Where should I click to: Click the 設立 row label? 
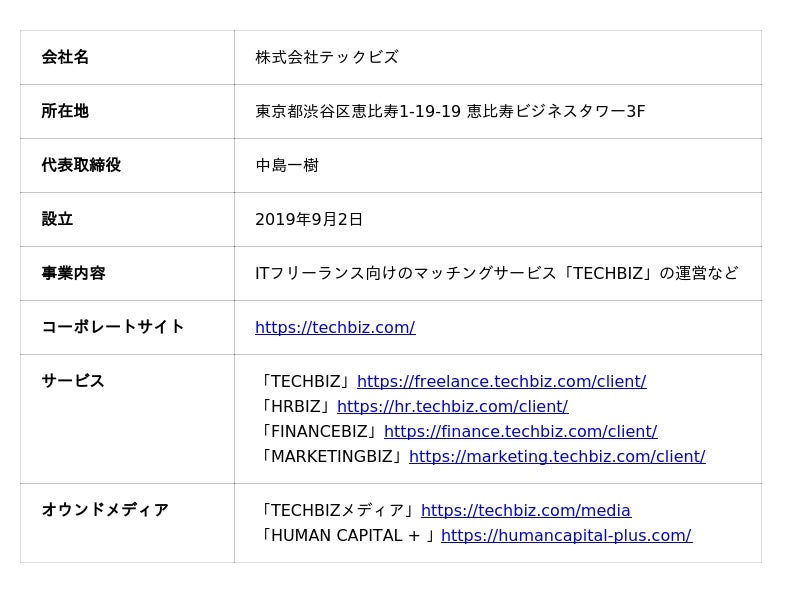coord(57,219)
